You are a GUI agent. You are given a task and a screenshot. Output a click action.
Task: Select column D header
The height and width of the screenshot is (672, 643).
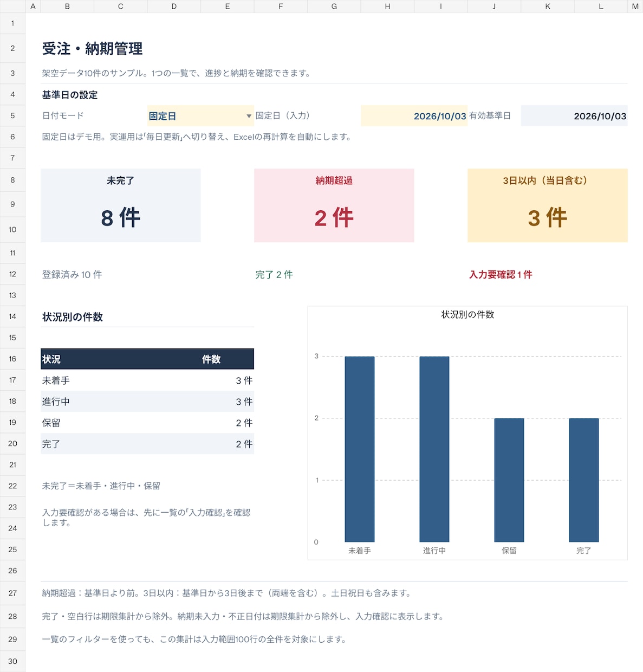point(174,7)
